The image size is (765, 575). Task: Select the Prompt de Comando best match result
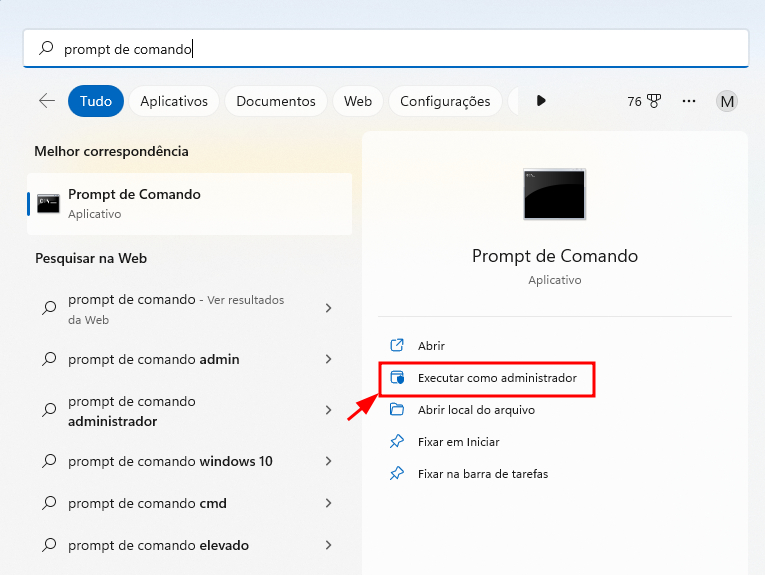(x=189, y=203)
